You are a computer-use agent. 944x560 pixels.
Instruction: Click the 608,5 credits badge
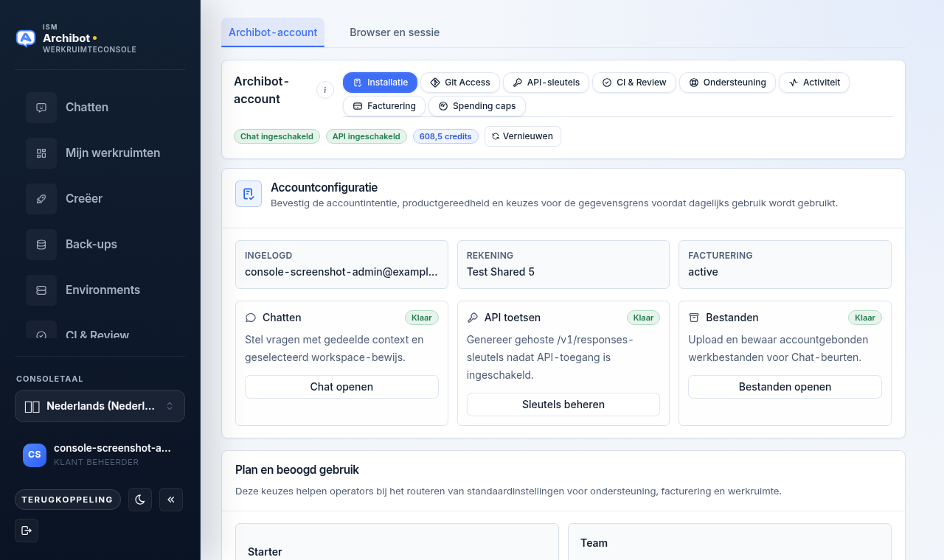click(445, 136)
